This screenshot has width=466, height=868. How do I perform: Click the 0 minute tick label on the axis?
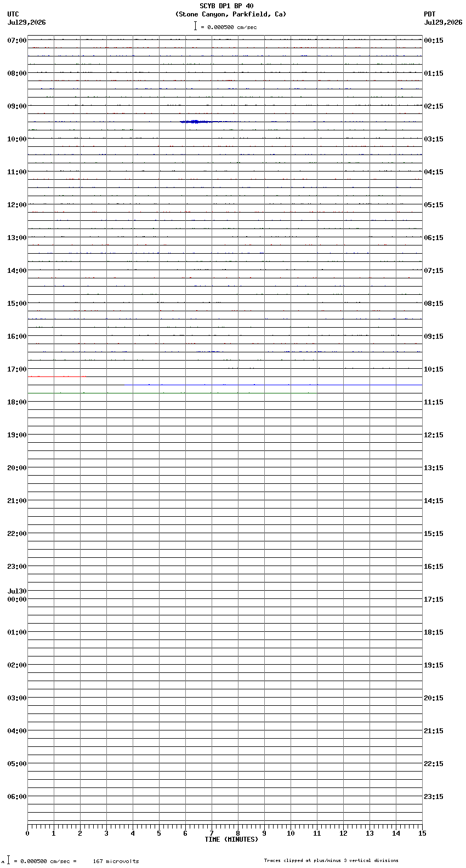pyautogui.click(x=27, y=833)
